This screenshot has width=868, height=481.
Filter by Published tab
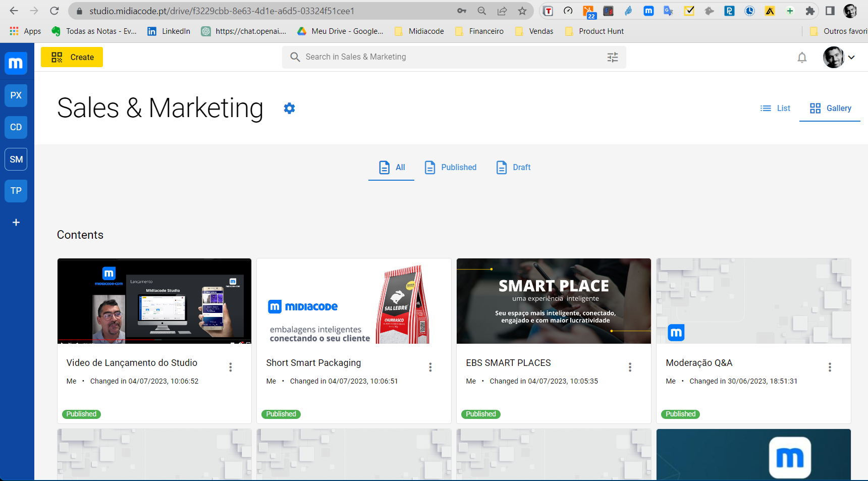point(450,168)
